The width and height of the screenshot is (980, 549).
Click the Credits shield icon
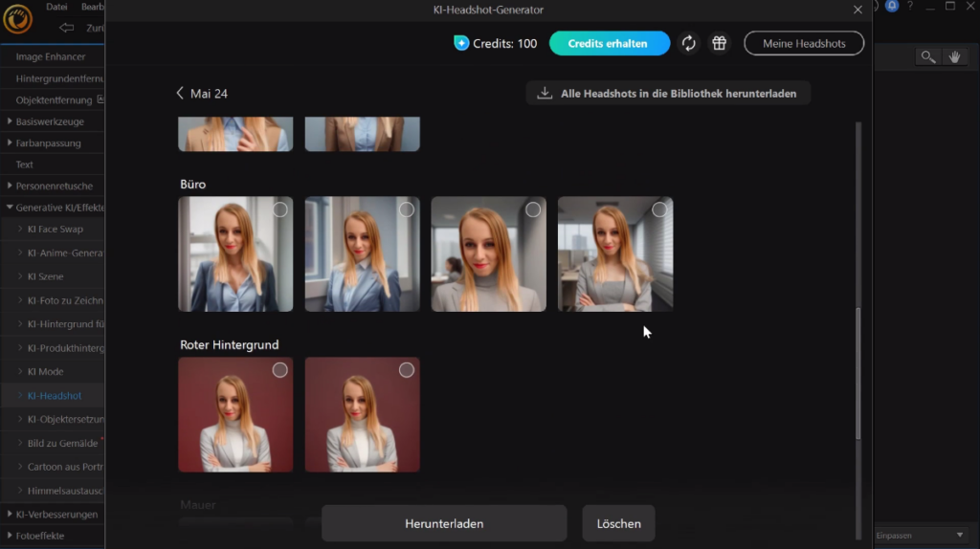(x=461, y=43)
